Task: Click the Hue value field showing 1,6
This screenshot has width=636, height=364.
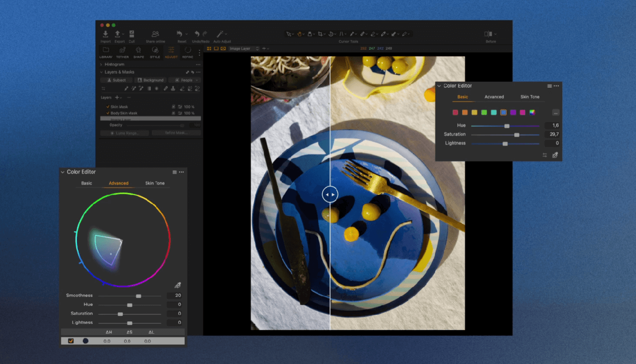Action: (x=552, y=125)
